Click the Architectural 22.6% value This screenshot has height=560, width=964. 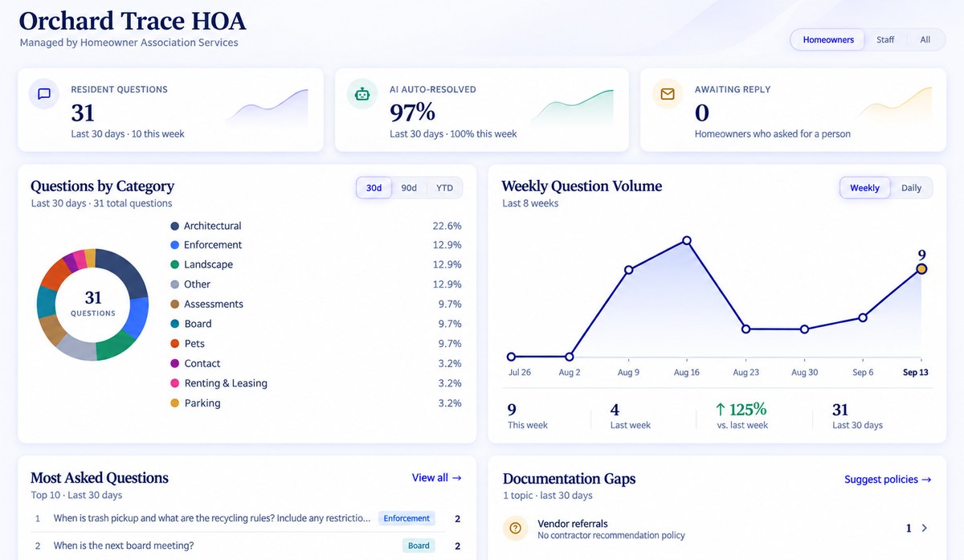[x=447, y=226]
